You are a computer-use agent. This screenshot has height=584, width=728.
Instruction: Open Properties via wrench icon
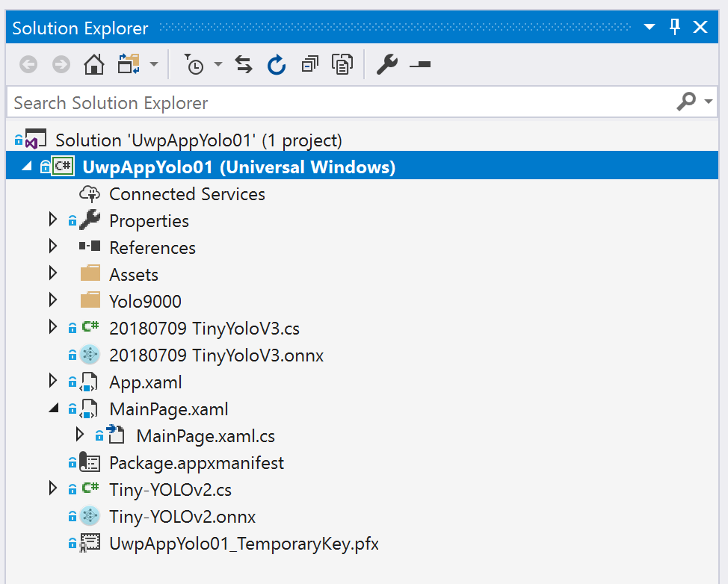386,65
